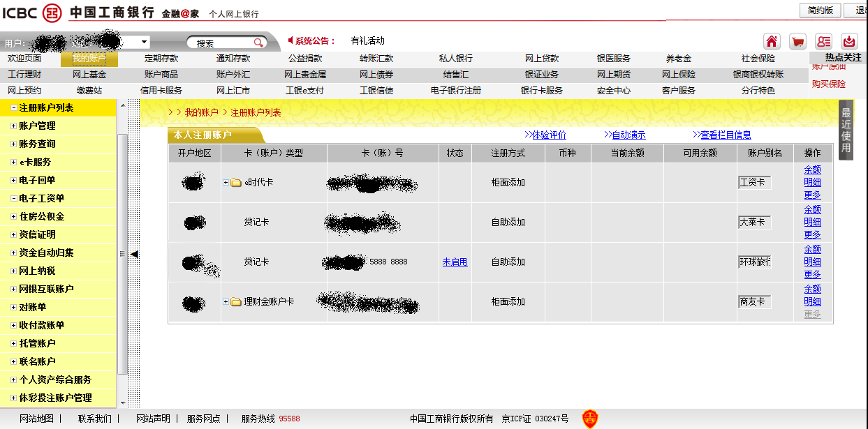Expand the e时代卡 account row
The height and width of the screenshot is (429, 868).
click(x=226, y=183)
